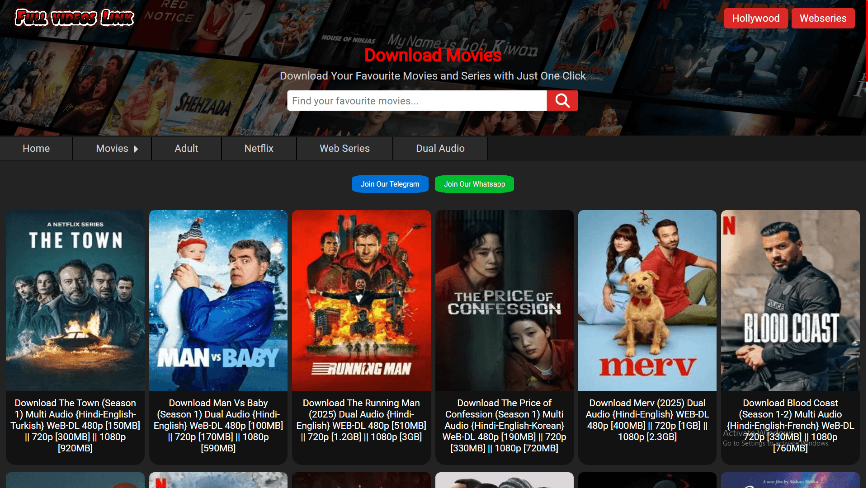The height and width of the screenshot is (488, 868).
Task: Click the Download Movies heading
Action: (433, 55)
